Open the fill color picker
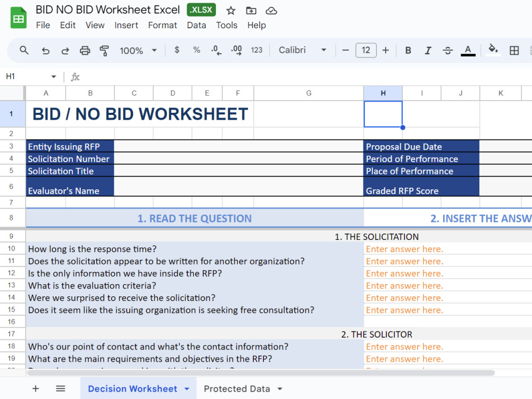 (493, 50)
